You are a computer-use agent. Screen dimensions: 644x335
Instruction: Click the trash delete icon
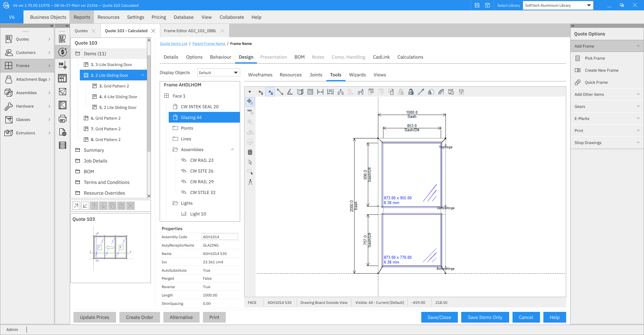click(x=250, y=152)
